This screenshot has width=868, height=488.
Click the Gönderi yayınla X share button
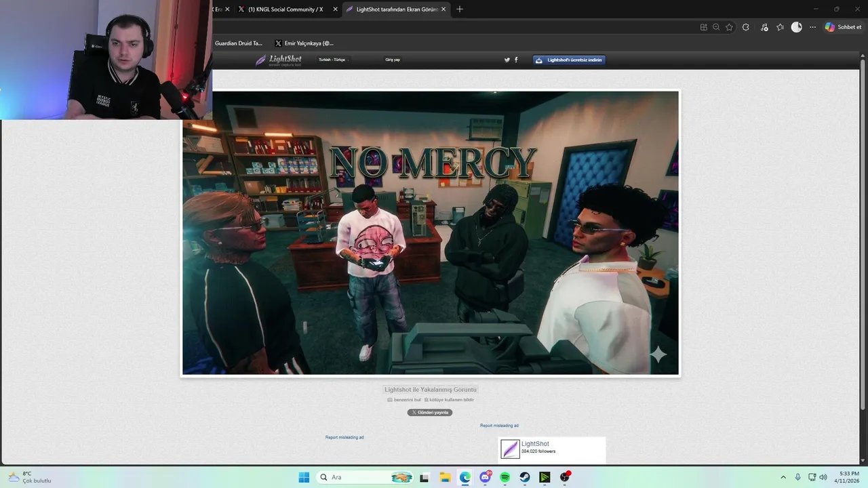tap(430, 412)
